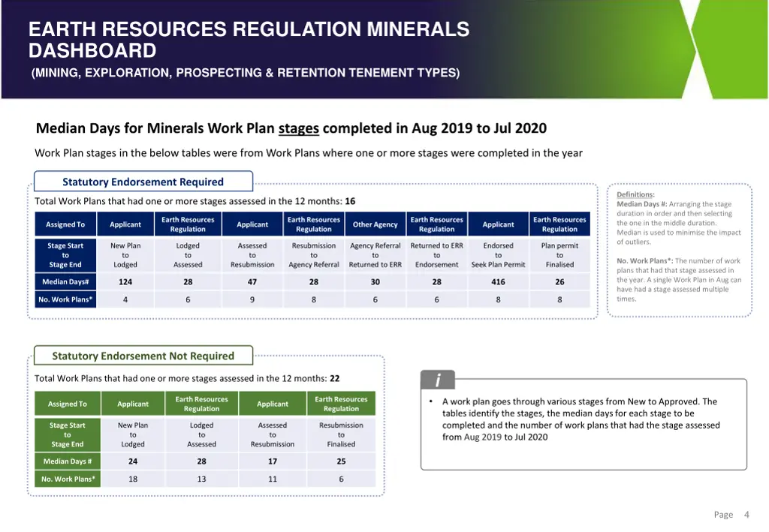Click the Endorsed to Seek Plan Permit cell
769x532 pixels.
[499, 255]
